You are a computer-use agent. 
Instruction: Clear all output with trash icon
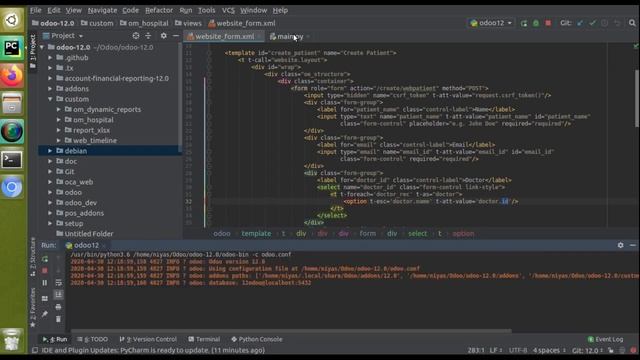(58, 319)
